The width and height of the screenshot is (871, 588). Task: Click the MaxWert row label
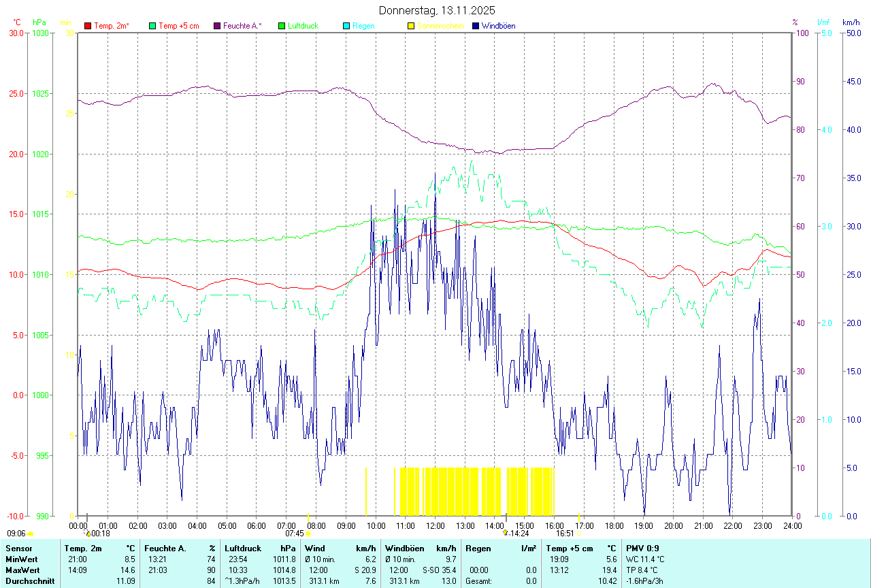point(22,570)
